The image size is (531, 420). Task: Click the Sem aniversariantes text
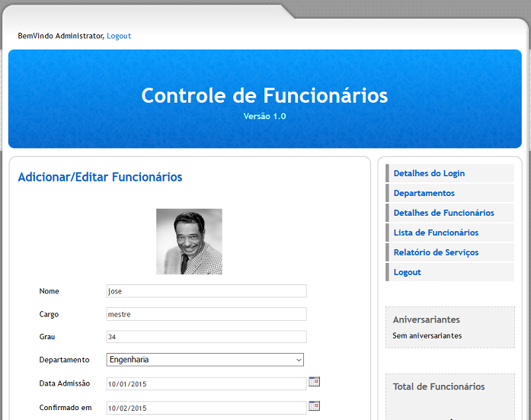tap(427, 335)
